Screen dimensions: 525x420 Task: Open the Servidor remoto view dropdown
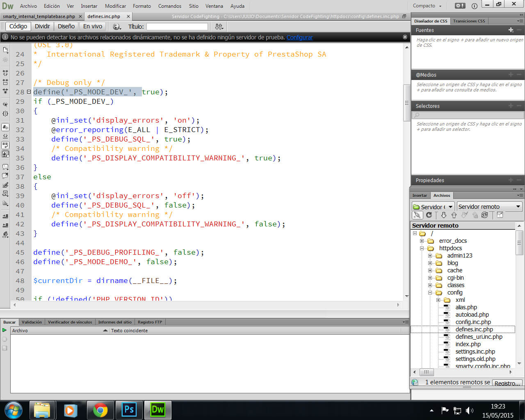489,207
